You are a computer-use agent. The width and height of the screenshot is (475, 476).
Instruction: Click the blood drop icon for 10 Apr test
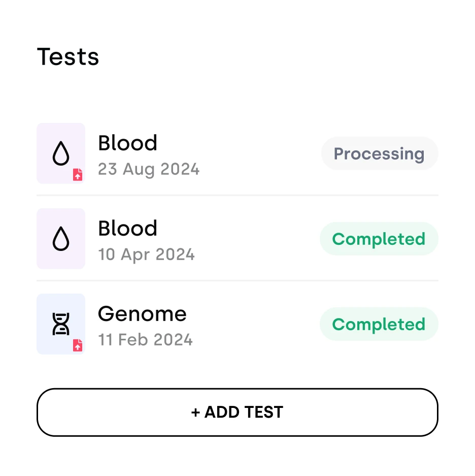pos(61,238)
